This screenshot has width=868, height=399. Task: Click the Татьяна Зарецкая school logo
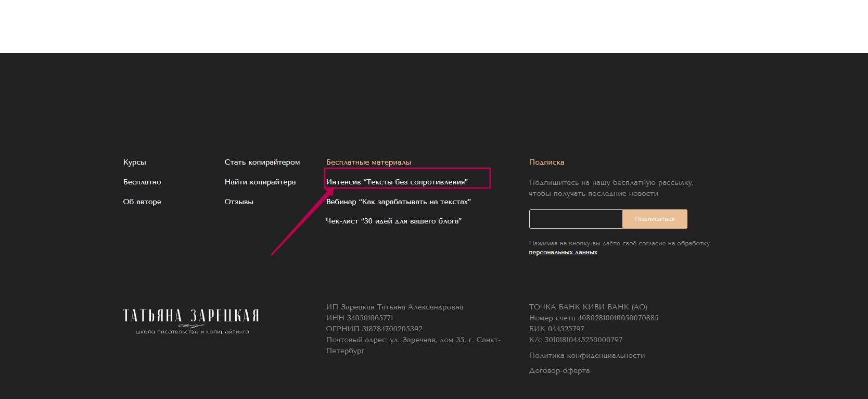pos(191,320)
